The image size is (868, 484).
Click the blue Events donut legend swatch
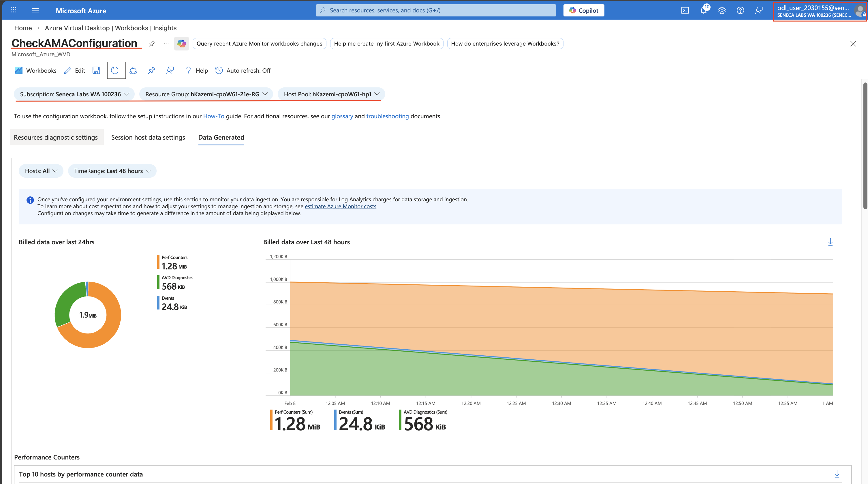pos(158,302)
